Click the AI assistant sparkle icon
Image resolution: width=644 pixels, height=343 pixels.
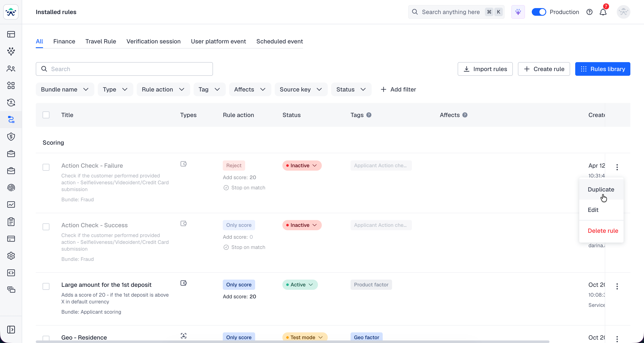pos(518,12)
